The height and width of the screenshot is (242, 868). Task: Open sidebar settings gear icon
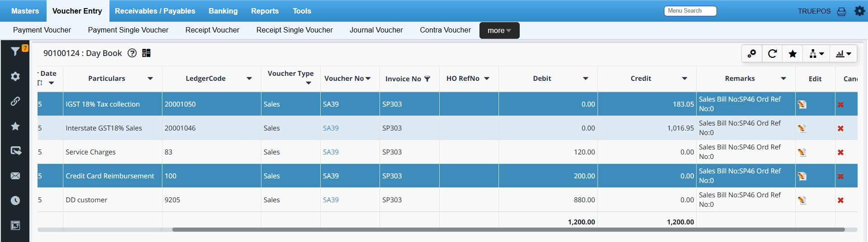(x=15, y=76)
